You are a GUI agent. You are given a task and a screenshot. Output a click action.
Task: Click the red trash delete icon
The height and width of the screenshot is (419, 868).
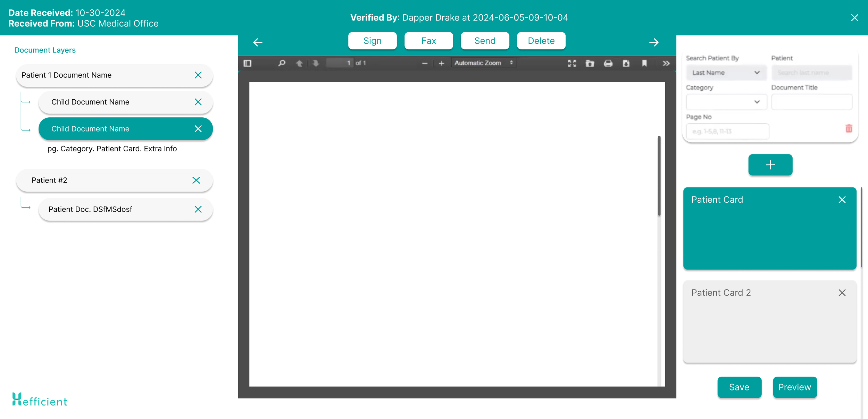849,128
